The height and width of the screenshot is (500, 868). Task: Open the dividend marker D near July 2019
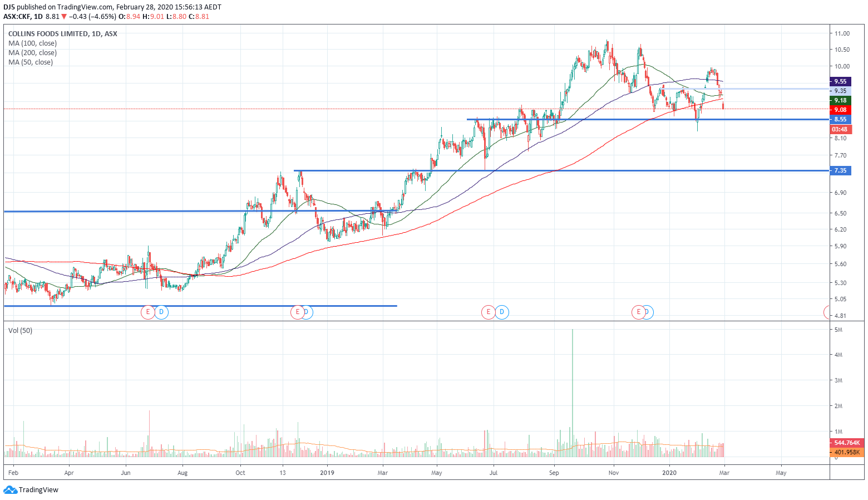(x=502, y=312)
